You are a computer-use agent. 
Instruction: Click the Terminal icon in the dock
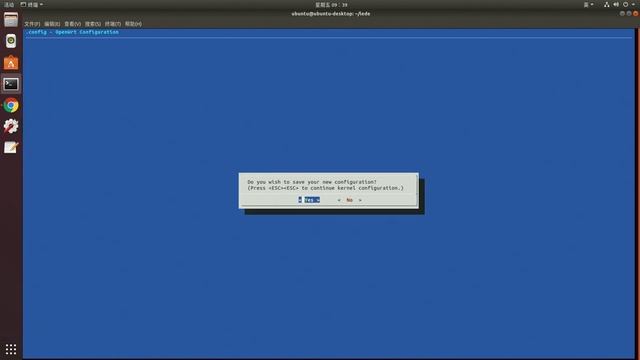(11, 84)
